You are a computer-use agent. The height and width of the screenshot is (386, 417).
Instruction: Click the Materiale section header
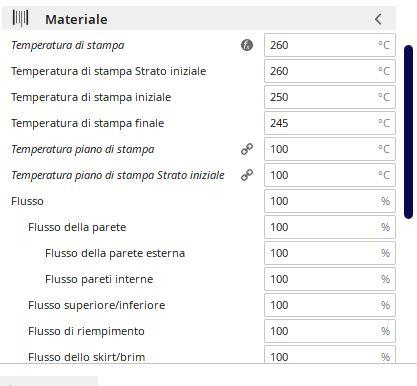coord(199,18)
